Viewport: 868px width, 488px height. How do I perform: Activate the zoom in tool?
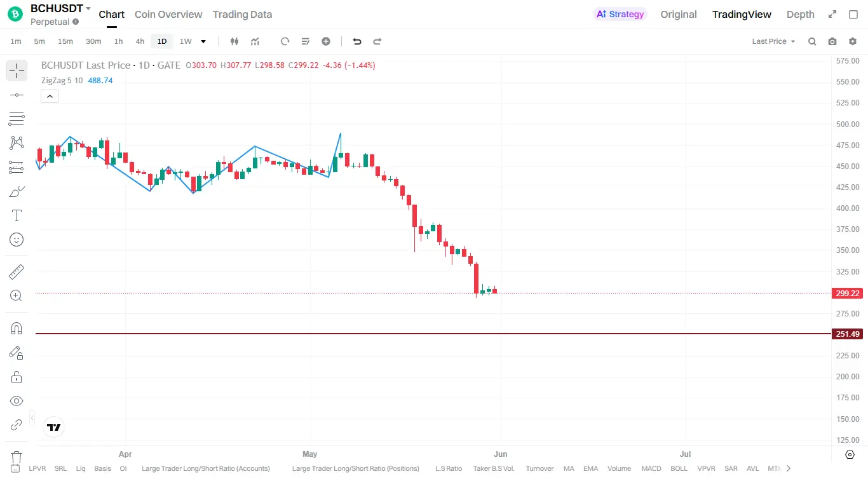(17, 295)
